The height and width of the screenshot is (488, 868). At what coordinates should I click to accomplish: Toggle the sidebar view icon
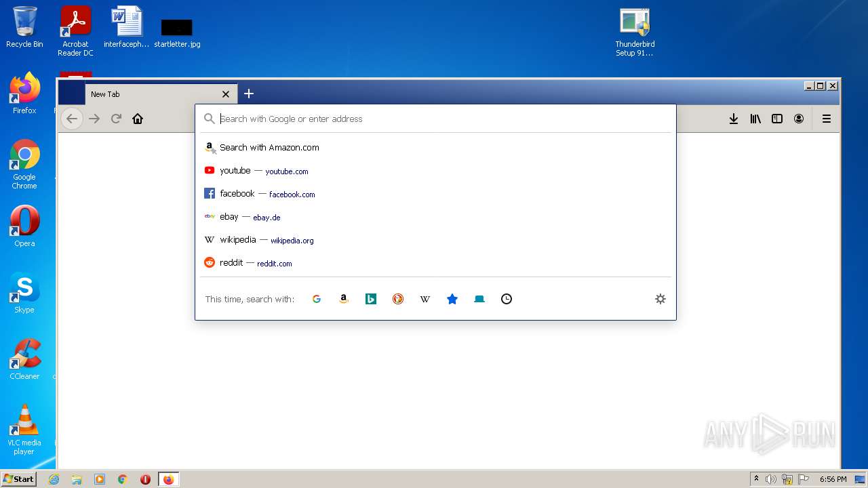[x=777, y=119]
